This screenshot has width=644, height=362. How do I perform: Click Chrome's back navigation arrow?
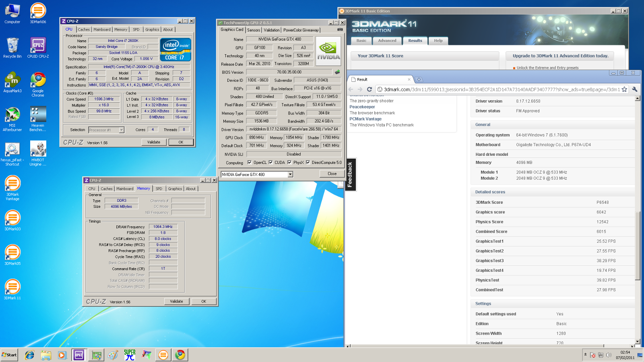coord(351,89)
